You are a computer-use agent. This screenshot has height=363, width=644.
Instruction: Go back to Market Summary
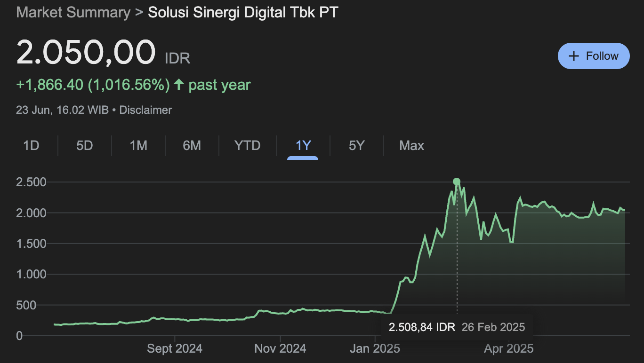point(73,12)
